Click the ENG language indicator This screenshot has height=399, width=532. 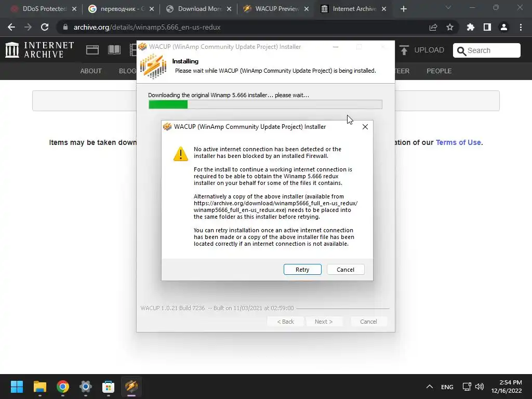tap(447, 387)
